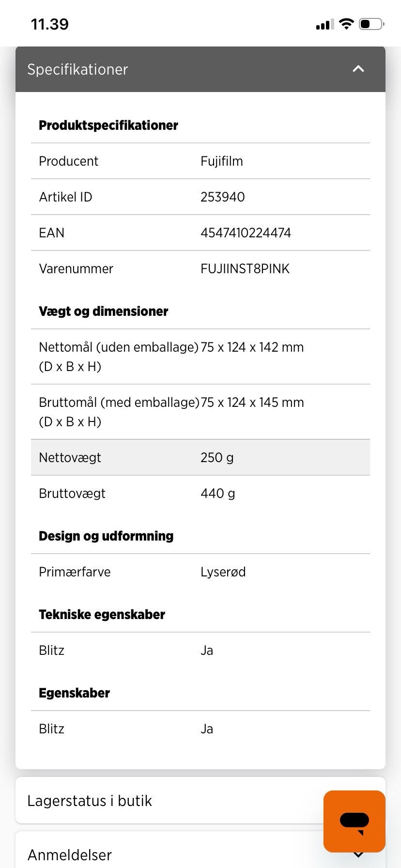
Task: Tap the Producent value Fujifilm
Action: [x=222, y=161]
